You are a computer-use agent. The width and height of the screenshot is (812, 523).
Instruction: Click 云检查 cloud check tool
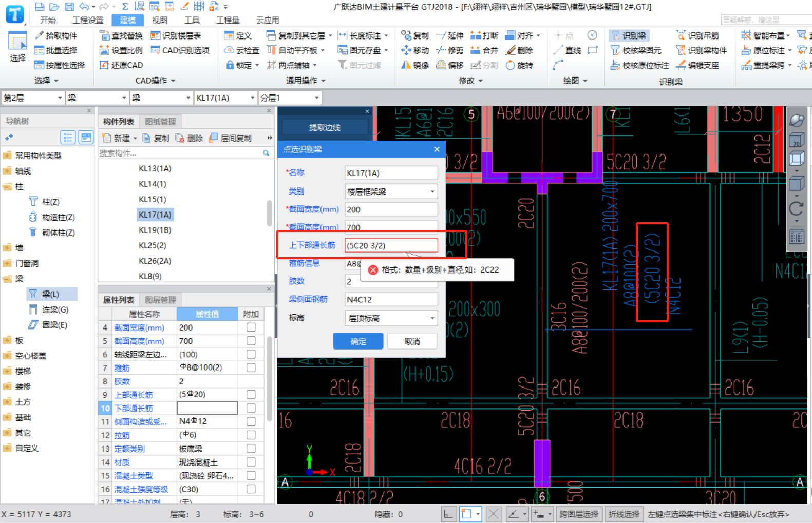point(241,50)
